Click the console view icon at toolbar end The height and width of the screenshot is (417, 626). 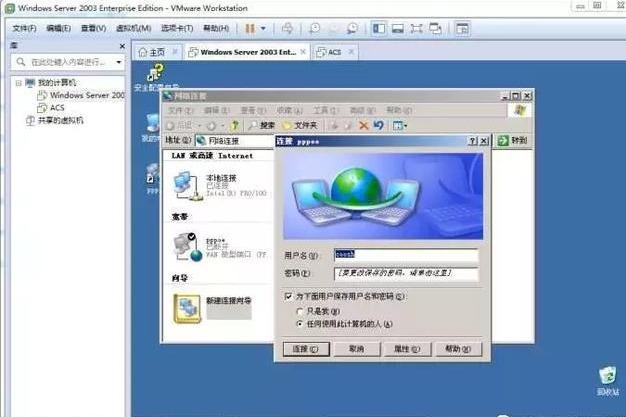point(462,28)
